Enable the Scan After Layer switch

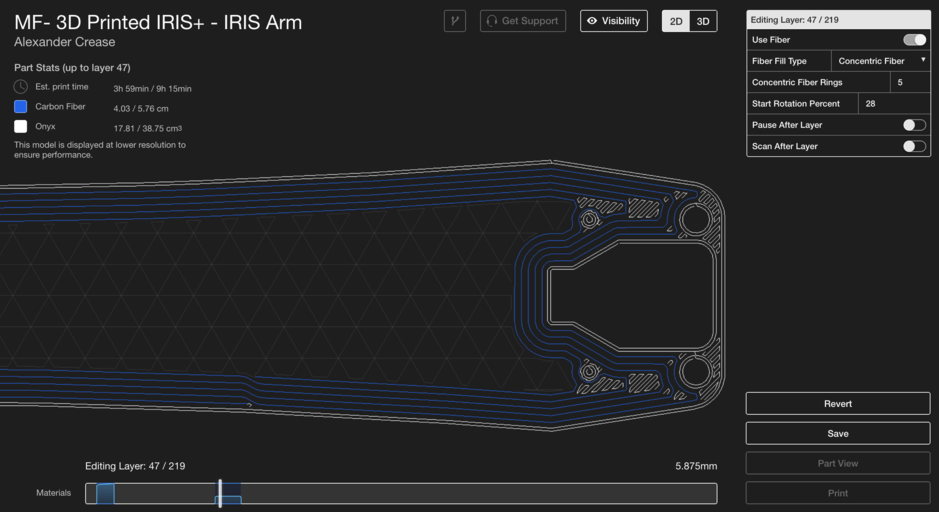(914, 146)
